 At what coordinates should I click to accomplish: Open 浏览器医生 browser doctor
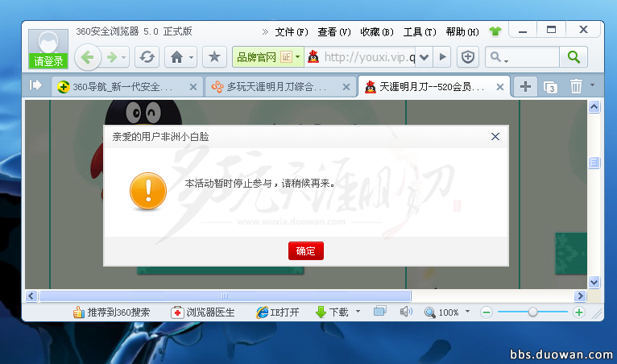point(203,312)
